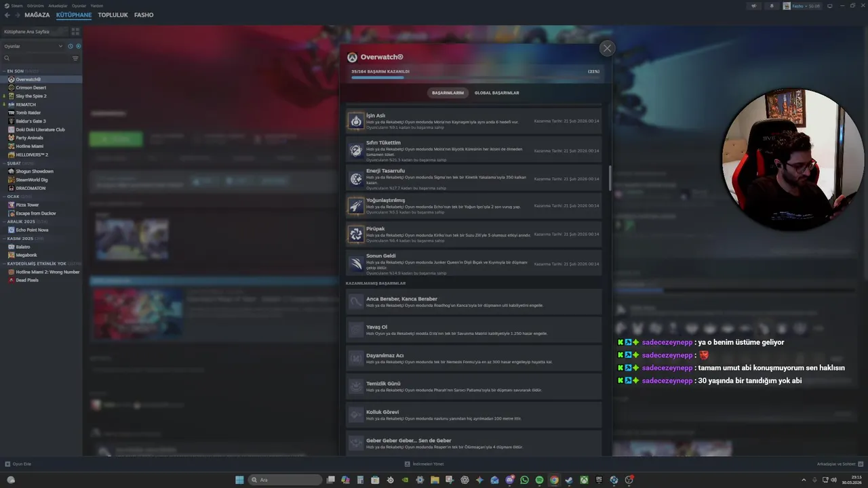
Task: Select Slay the Spire 2
Action: [x=42, y=96]
